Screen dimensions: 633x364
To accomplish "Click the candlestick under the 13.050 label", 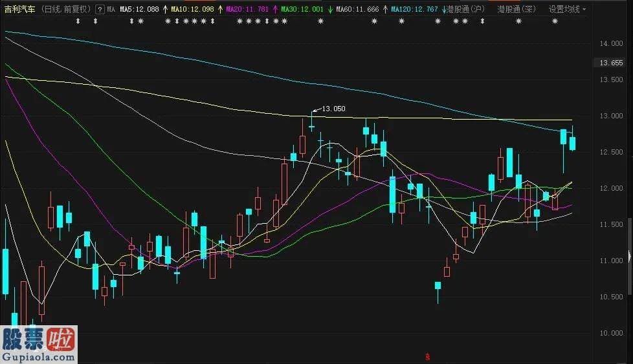I will (x=312, y=122).
